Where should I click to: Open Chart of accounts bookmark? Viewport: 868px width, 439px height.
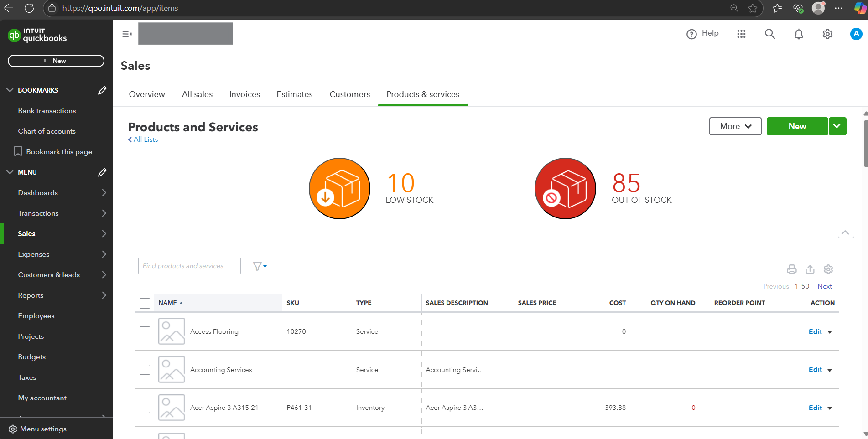47,131
